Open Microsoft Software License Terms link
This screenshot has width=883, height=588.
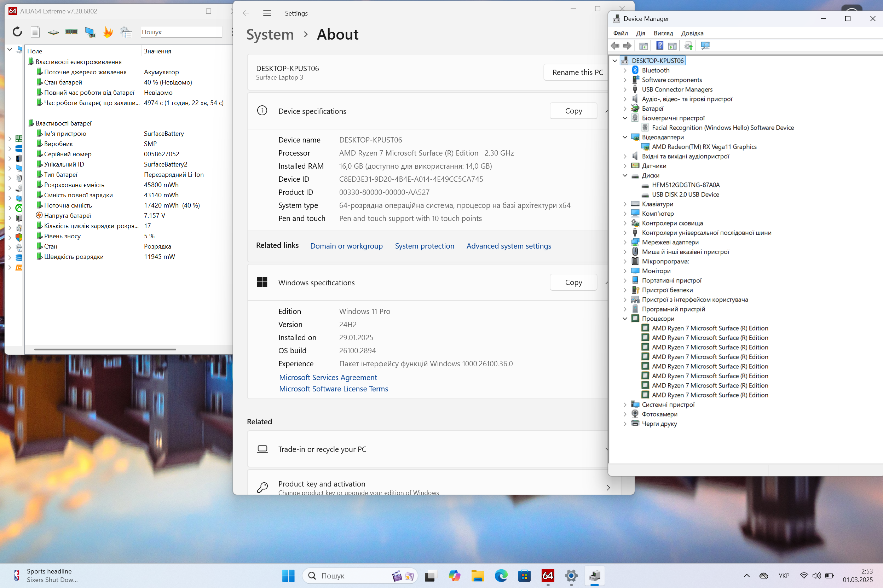tap(334, 389)
